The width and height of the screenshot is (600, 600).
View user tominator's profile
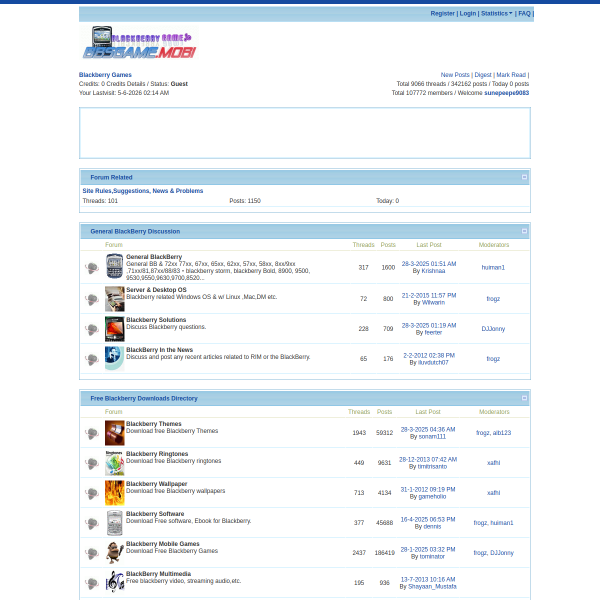tap(432, 556)
